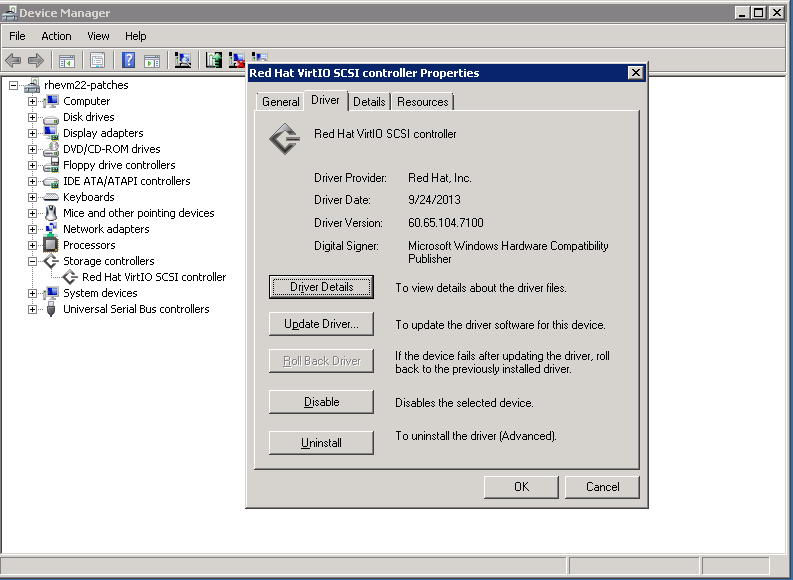Click the DVD/CD-ROM drives category icon
This screenshot has height=580, width=793.
[x=51, y=149]
